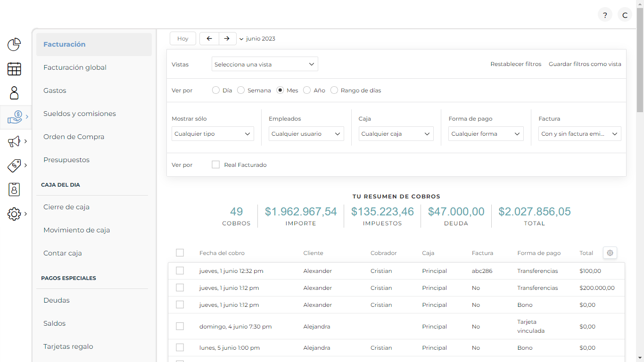The width and height of the screenshot is (644, 362).
Task: Open the Selecciona una vista dropdown
Action: coord(265,64)
